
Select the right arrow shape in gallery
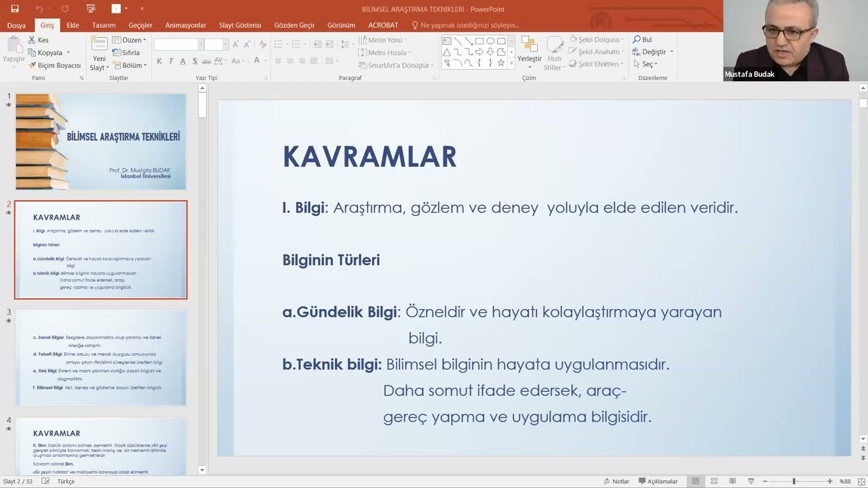pyautogui.click(x=479, y=52)
